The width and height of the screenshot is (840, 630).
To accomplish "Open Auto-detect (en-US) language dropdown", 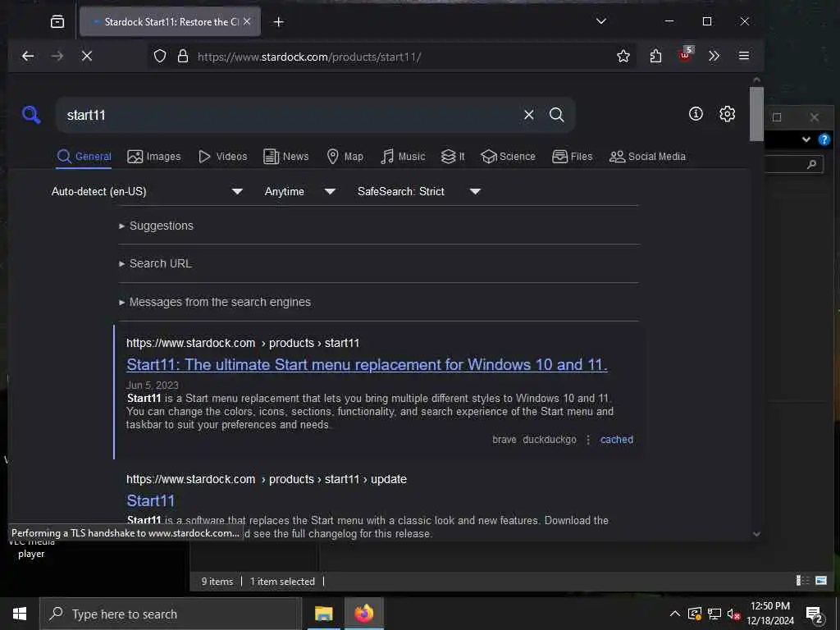I will coord(148,191).
